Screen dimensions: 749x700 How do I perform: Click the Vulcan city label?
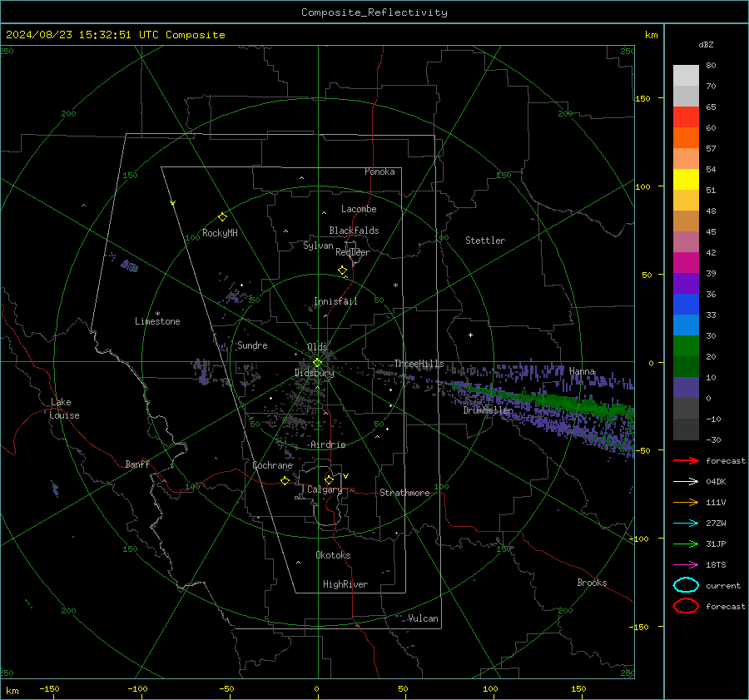coord(423,618)
